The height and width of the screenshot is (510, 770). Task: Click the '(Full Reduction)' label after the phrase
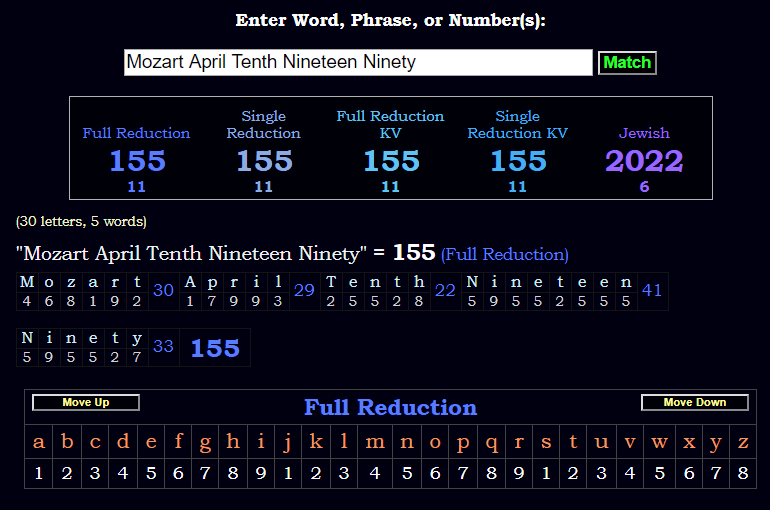tap(505, 254)
